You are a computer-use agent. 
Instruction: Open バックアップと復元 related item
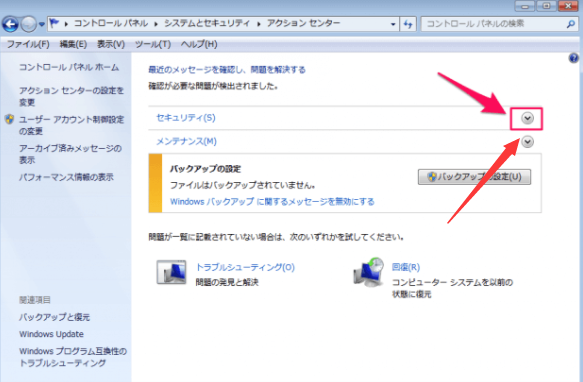(x=54, y=317)
